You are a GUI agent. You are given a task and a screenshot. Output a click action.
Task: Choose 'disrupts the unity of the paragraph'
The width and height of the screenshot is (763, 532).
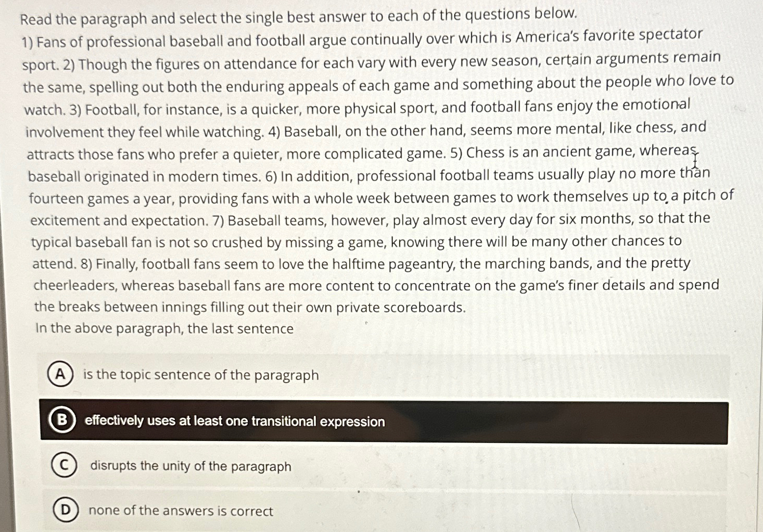tap(190, 466)
